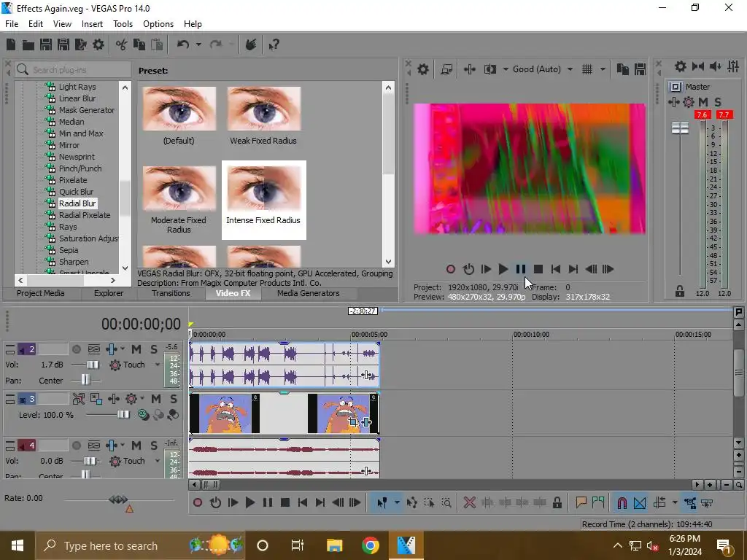Solo video track 3
The height and width of the screenshot is (560, 747).
[174, 399]
